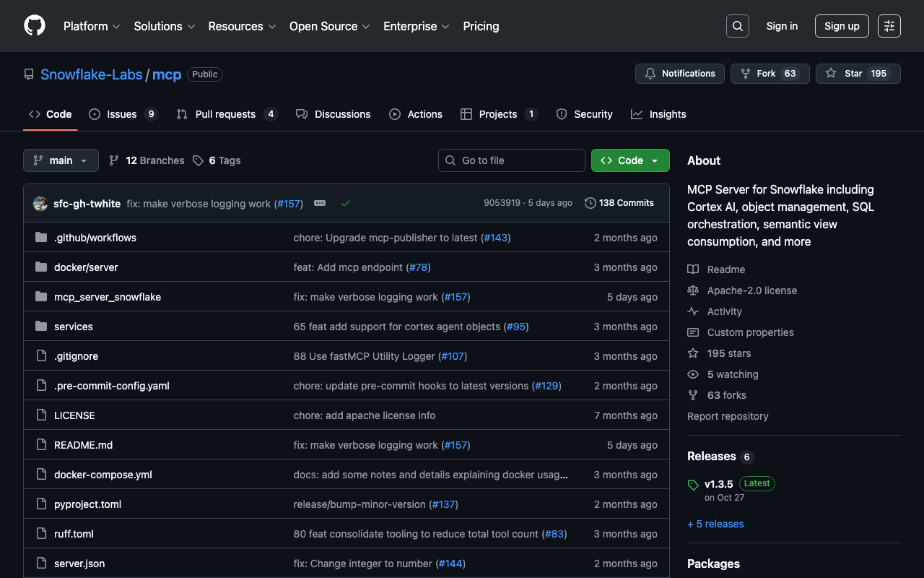Click sfc-gh-twhite avatar image

pos(40,204)
